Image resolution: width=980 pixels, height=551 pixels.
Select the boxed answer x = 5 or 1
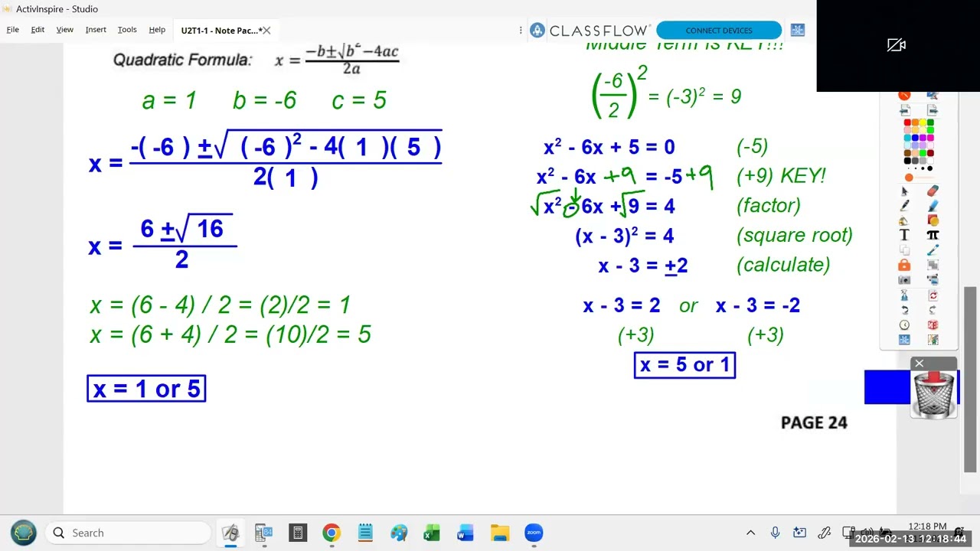pos(685,365)
